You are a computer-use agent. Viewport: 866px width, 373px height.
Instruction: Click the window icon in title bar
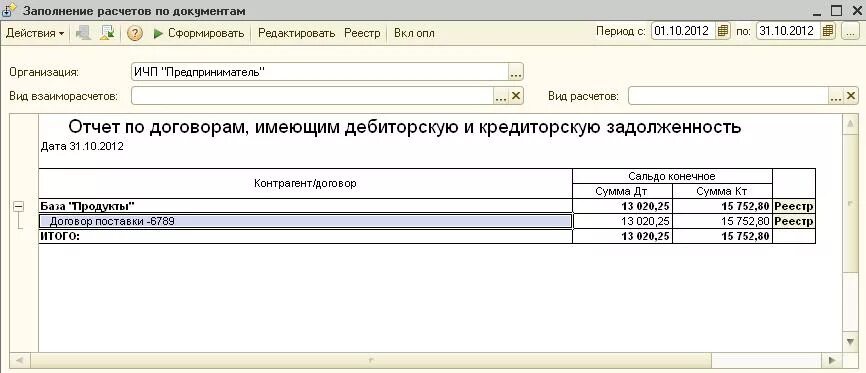click(10, 10)
